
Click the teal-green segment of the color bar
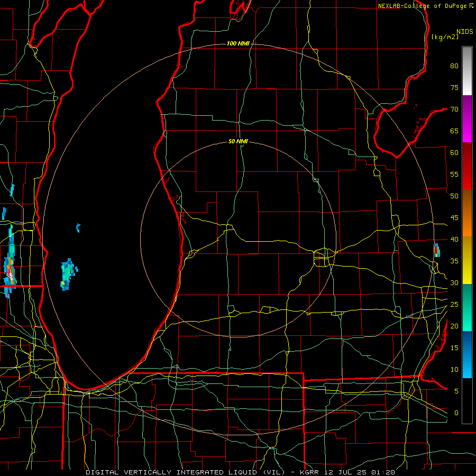click(467, 307)
